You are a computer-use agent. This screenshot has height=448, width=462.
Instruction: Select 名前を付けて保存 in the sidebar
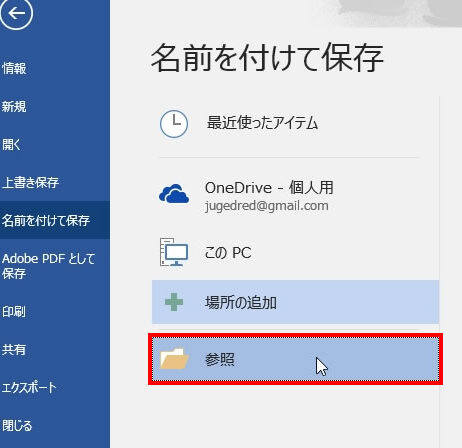(x=55, y=220)
